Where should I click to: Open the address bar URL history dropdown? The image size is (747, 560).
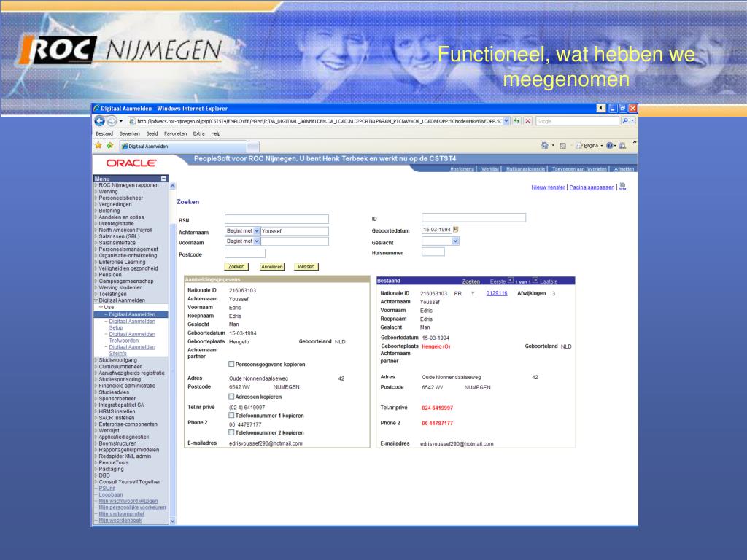[x=506, y=121]
